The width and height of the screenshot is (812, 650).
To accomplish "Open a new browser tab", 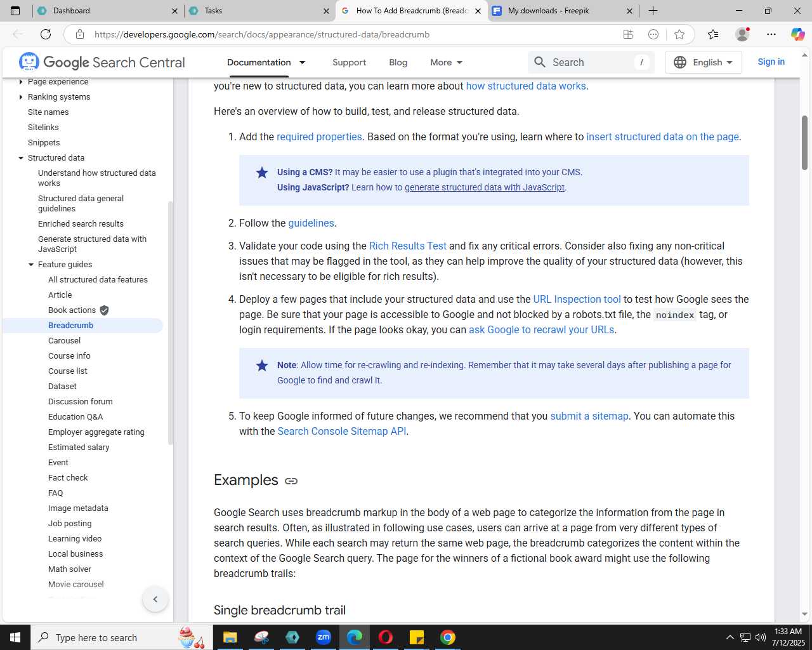I will point(653,11).
